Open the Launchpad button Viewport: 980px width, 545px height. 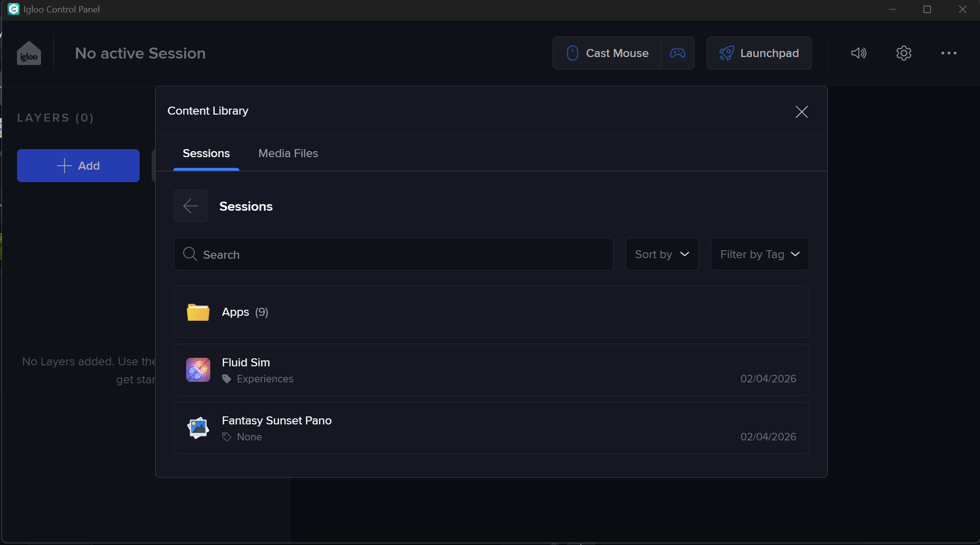[759, 53]
